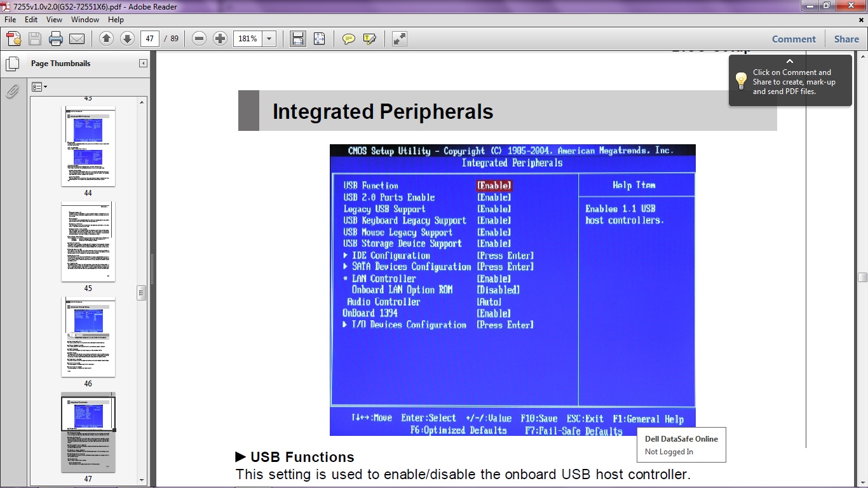Select page 44 thumbnail
Image resolution: width=868 pixels, height=488 pixels.
pyautogui.click(x=88, y=146)
